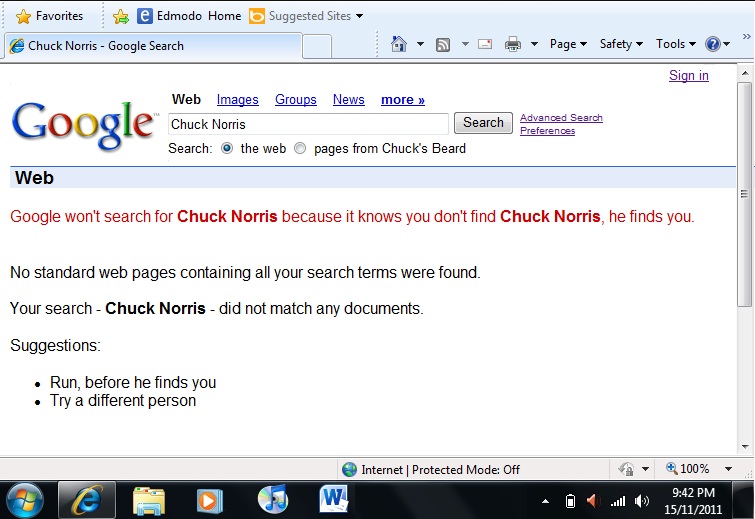The width and height of the screenshot is (755, 519).
Task: Click the Read Mail envelope icon
Action: coord(485,44)
